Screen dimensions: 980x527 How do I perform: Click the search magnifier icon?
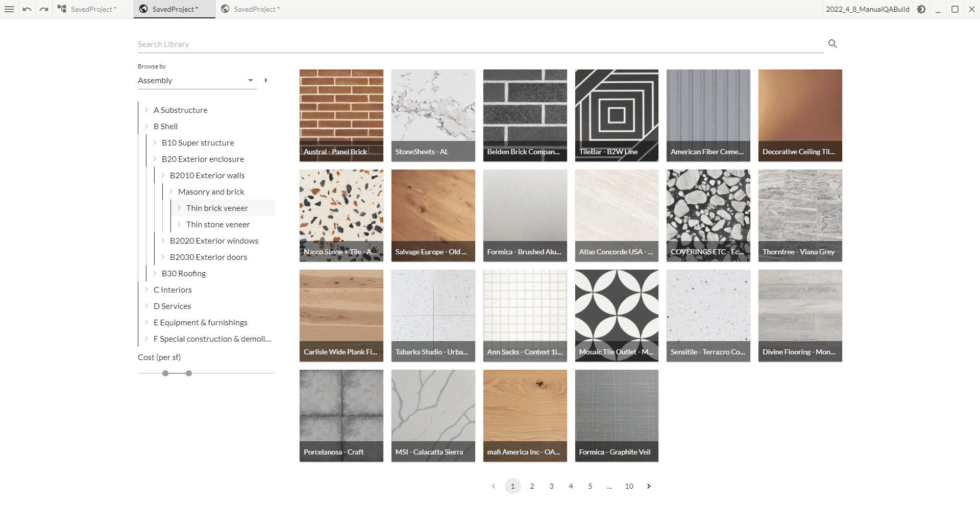click(832, 44)
